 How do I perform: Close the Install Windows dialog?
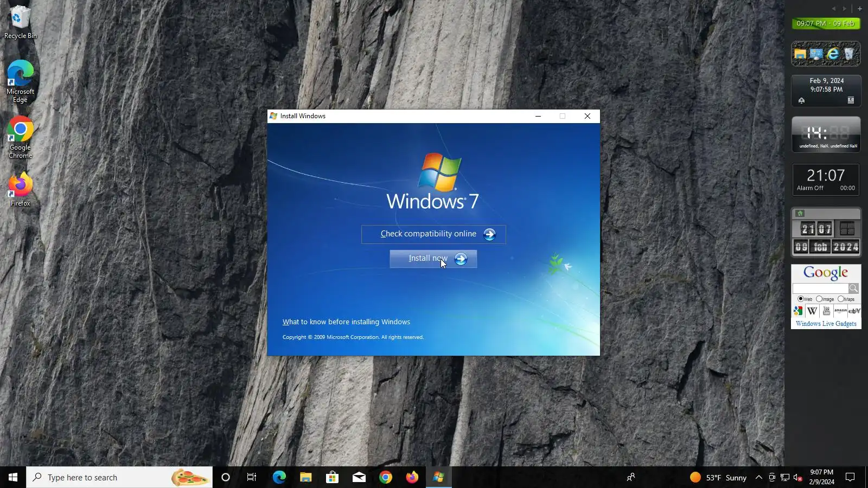[x=587, y=116]
